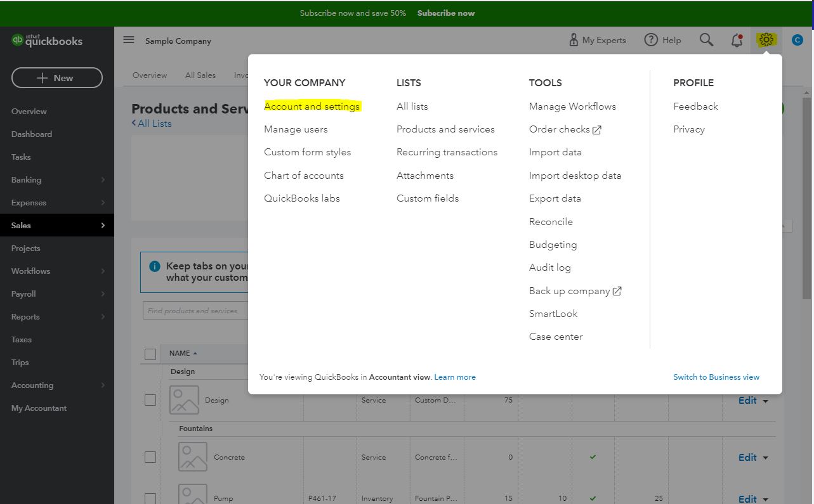Open My Experts in the header
The image size is (814, 504).
[x=597, y=40]
